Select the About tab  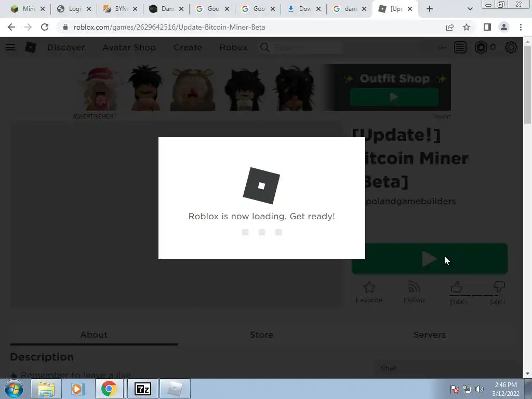pos(94,335)
